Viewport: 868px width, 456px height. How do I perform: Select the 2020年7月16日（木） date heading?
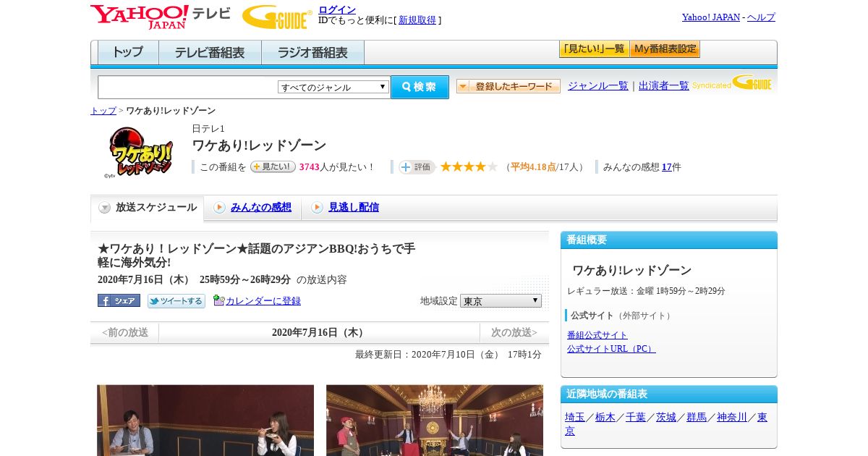pos(319,333)
